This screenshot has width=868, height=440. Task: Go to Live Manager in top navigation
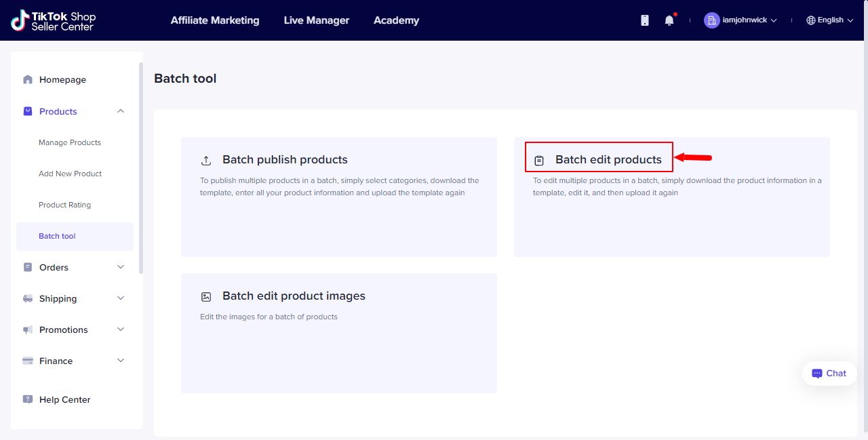tap(317, 20)
